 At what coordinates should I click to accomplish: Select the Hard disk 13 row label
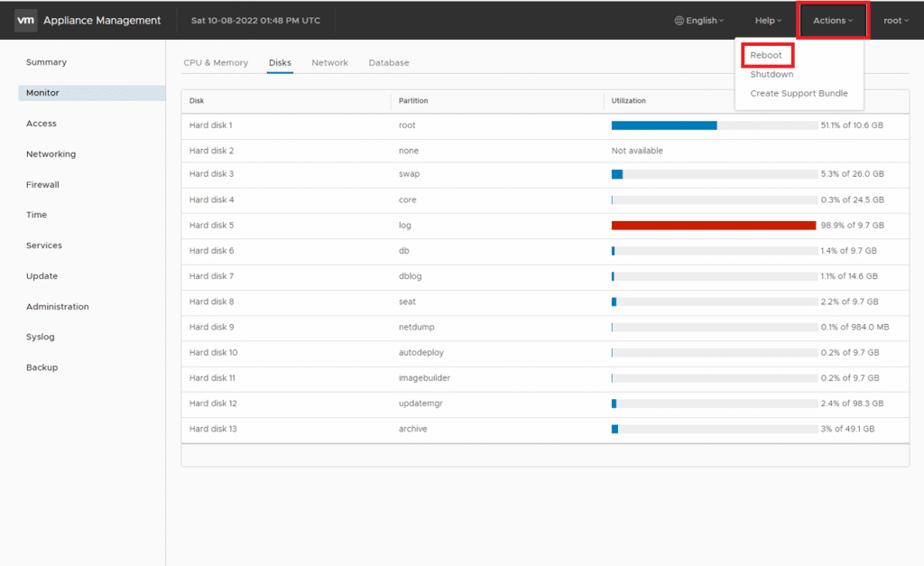pos(213,429)
